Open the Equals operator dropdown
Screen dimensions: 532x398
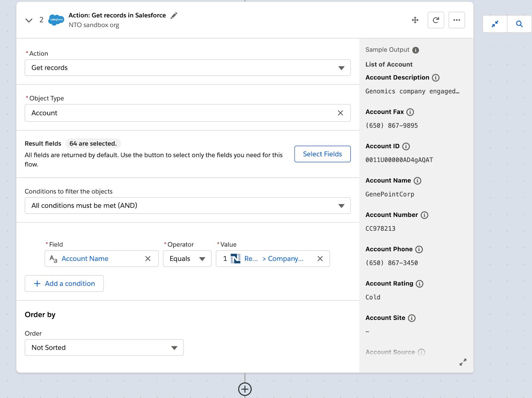(187, 258)
